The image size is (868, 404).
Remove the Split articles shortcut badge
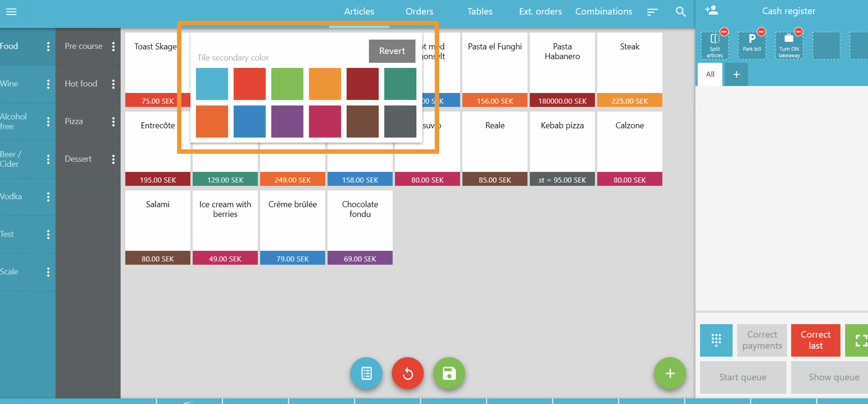click(x=724, y=32)
